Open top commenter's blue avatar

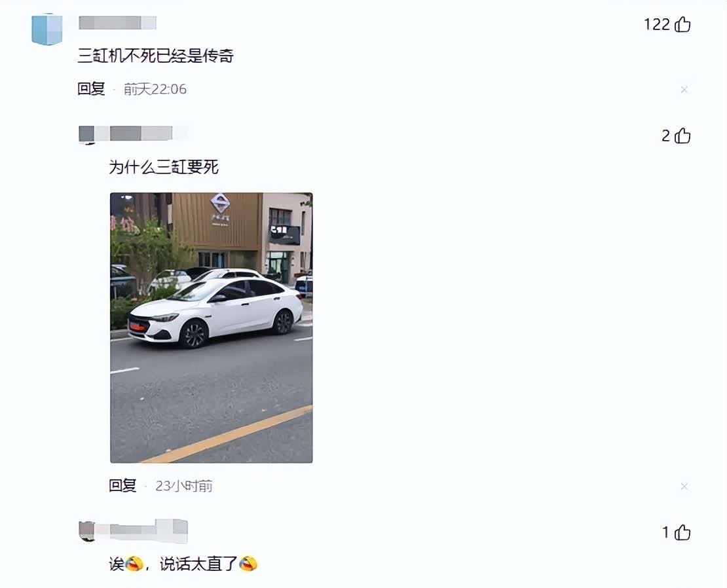point(47,29)
